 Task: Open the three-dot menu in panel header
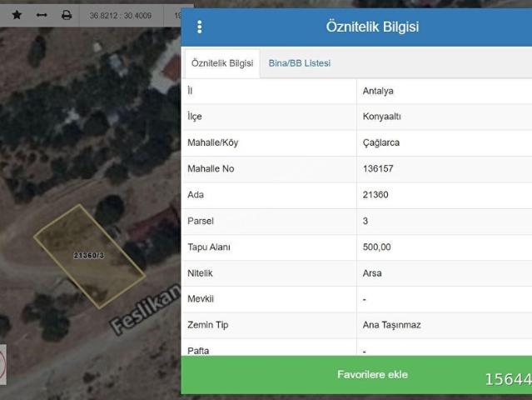point(200,27)
